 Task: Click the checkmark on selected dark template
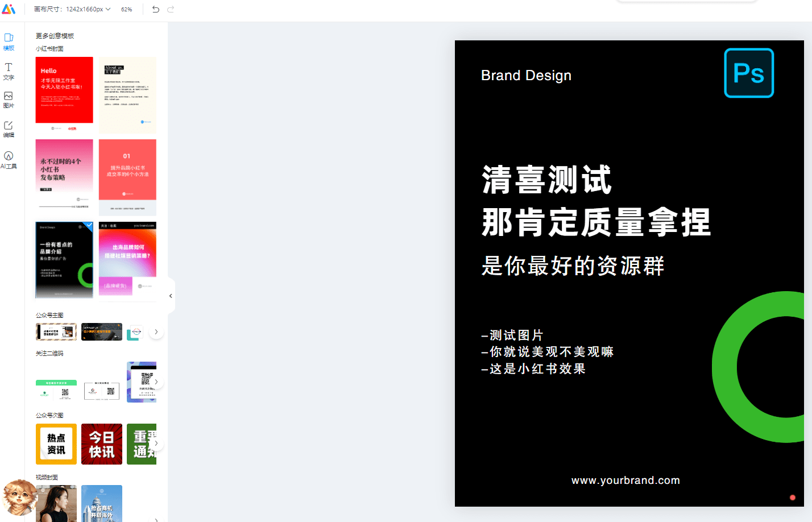coord(89,225)
